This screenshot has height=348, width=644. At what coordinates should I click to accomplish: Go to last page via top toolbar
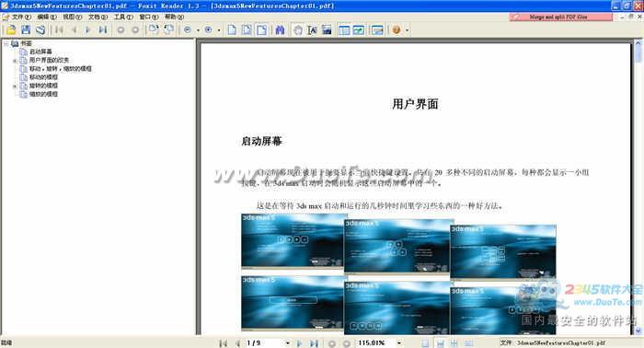coord(103,29)
